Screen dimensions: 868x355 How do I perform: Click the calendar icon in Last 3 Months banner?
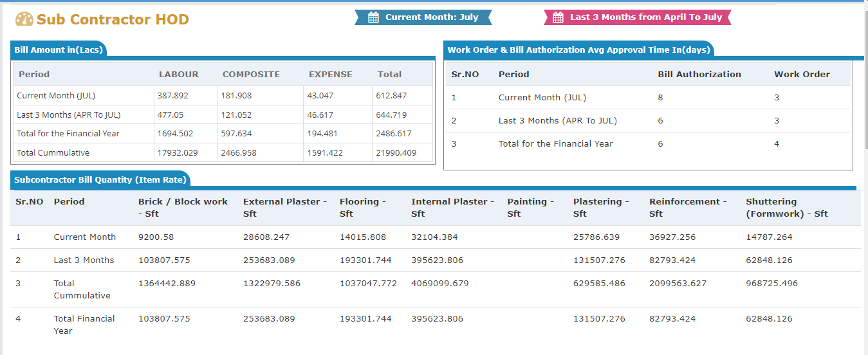[558, 17]
